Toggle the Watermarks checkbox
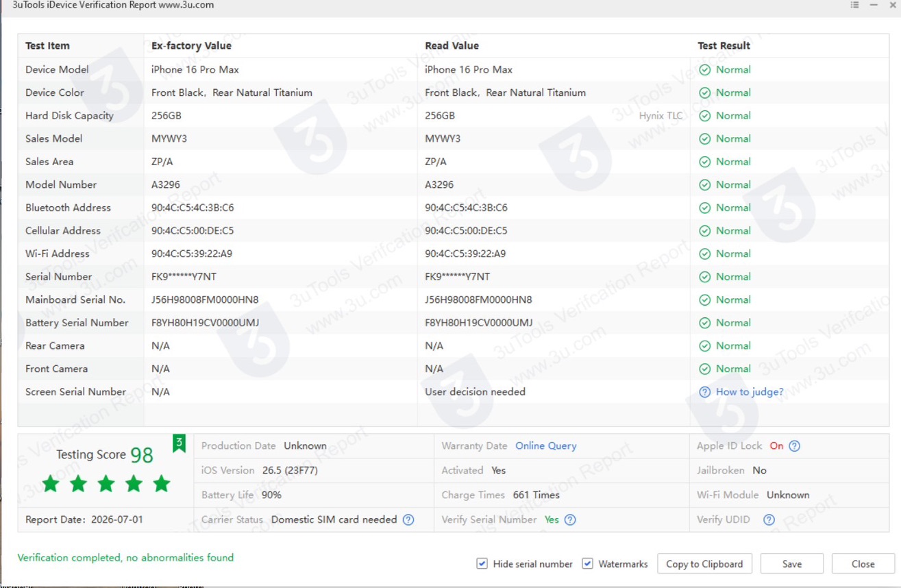 point(588,563)
